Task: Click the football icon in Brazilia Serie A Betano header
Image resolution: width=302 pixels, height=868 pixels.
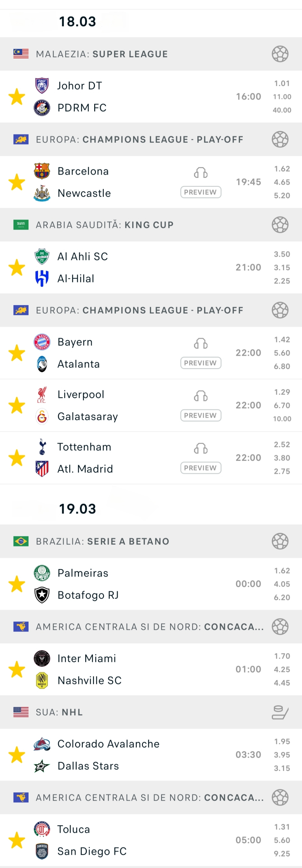Action: pos(280,541)
